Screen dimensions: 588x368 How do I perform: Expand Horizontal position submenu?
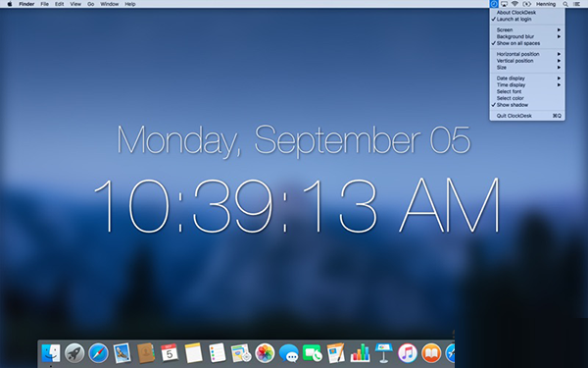(527, 54)
